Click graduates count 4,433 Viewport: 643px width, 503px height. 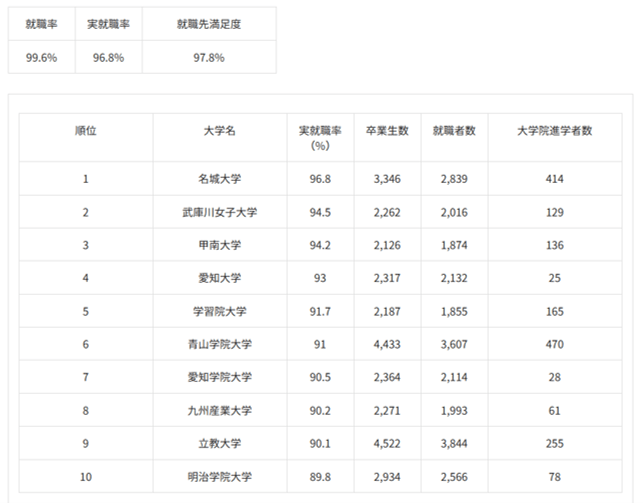(x=387, y=344)
